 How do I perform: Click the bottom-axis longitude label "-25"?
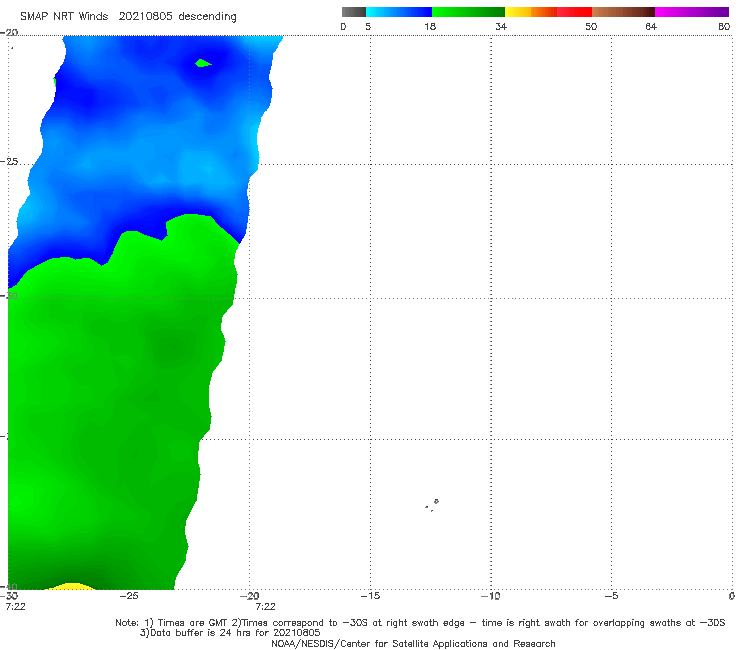(x=129, y=596)
